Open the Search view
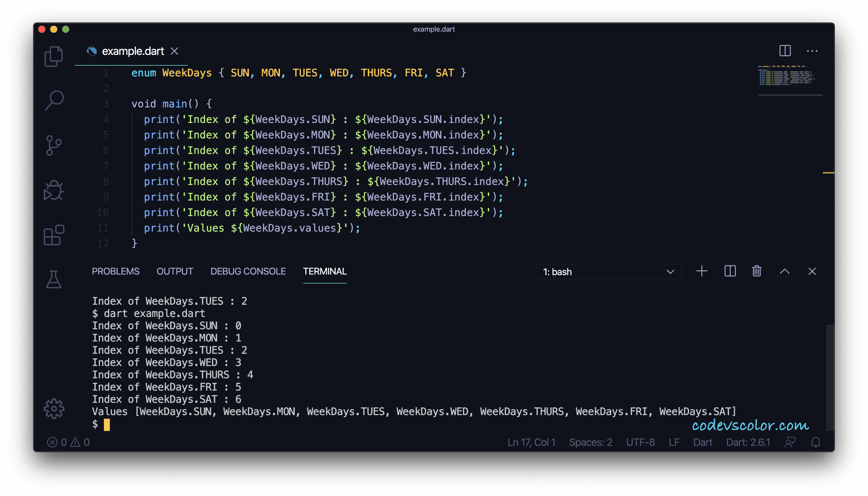 click(53, 100)
